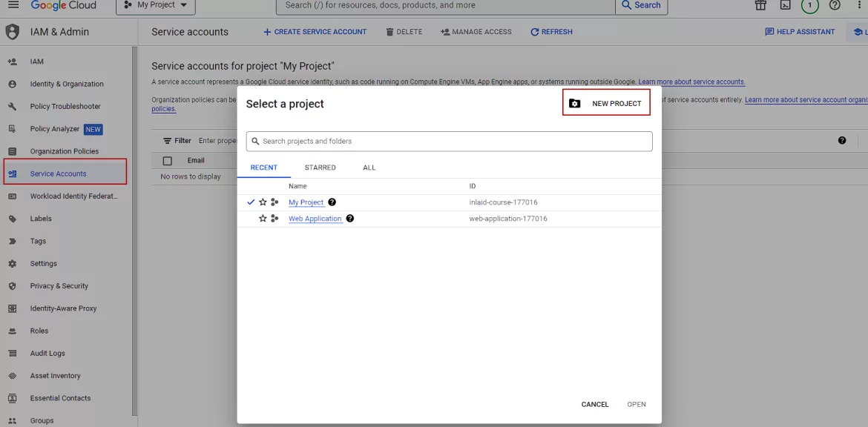Screen dimensions: 868x427
Task: Click the Organization Policies sidebar icon
Action: [12, 151]
